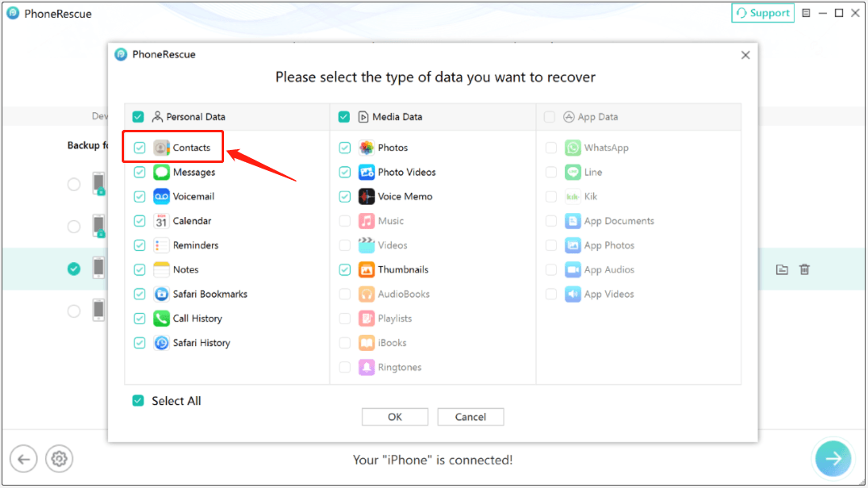Proceed with the blue next arrow
868x488 pixels.
click(833, 459)
